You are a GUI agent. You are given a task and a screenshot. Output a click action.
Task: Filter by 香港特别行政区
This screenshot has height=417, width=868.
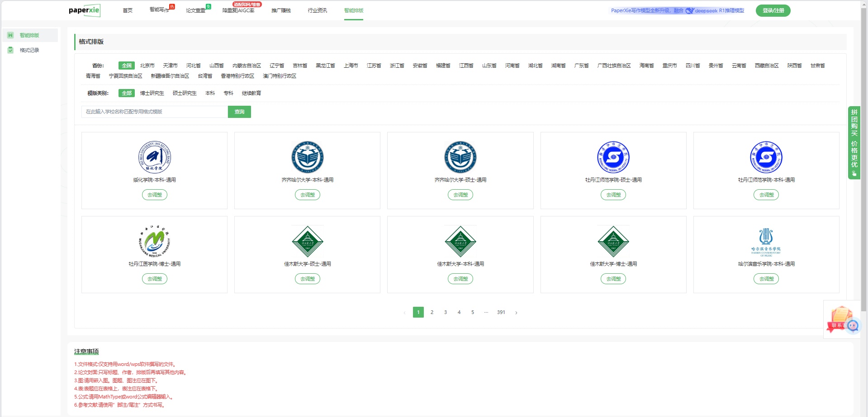(x=237, y=76)
